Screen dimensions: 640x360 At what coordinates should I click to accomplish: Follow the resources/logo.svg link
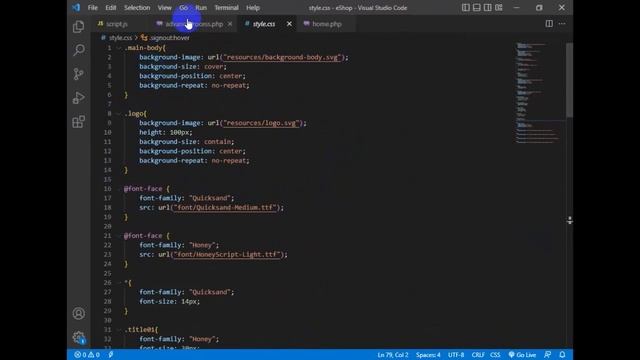(262, 123)
